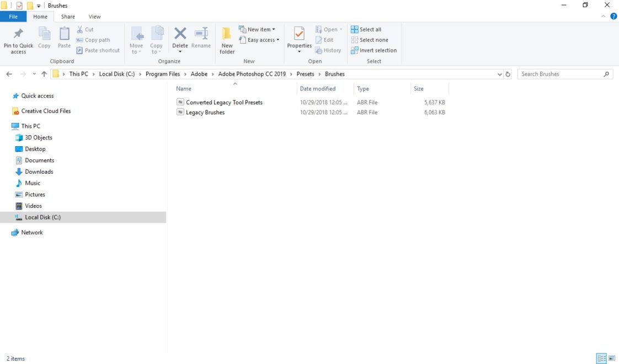Open the address bar dropdown arrow

pos(499,73)
